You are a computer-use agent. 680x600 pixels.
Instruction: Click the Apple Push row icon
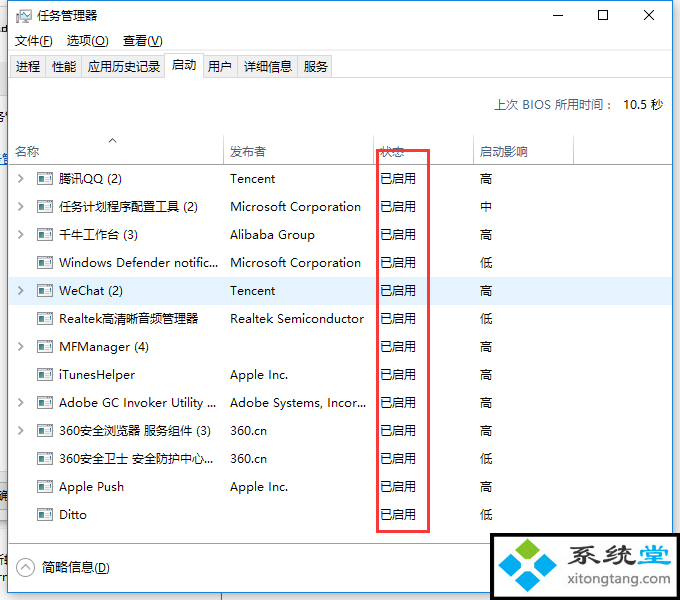(x=45, y=487)
